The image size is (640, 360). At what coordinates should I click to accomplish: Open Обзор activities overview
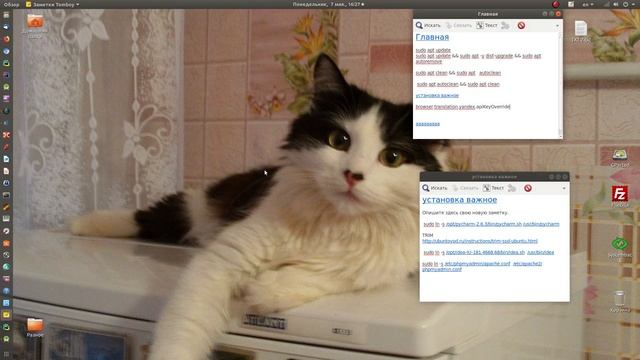(x=11, y=4)
